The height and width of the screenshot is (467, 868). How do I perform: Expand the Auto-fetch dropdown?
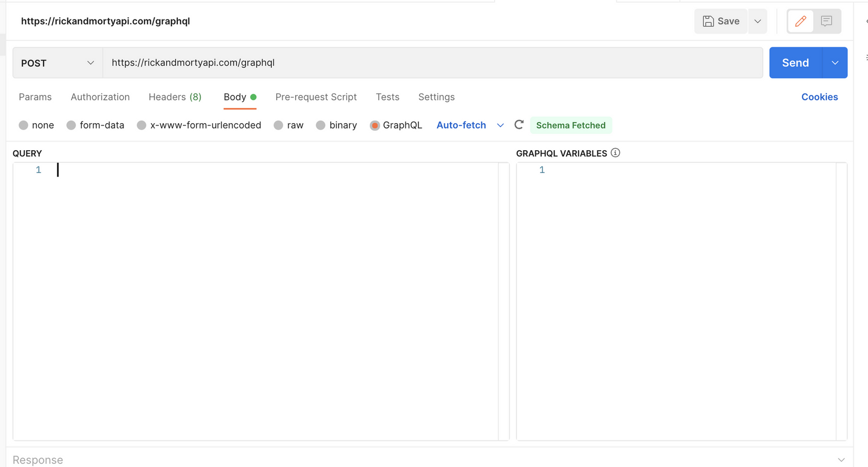click(x=500, y=125)
